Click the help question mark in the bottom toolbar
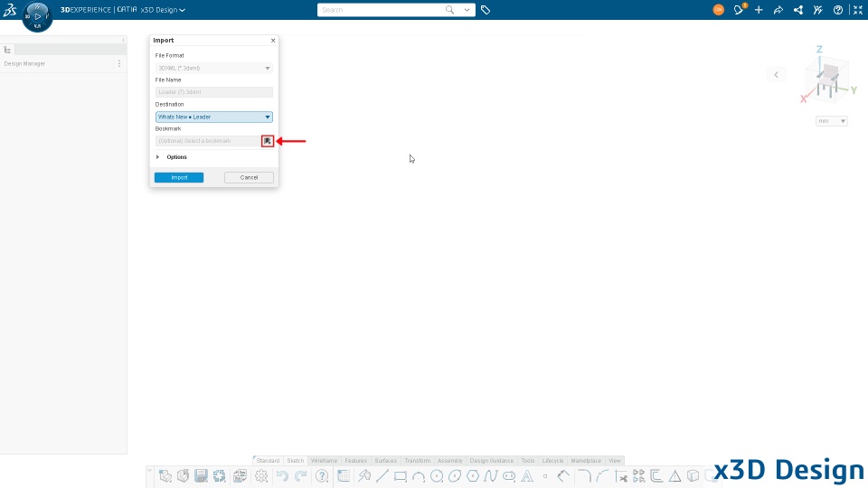 pyautogui.click(x=322, y=476)
